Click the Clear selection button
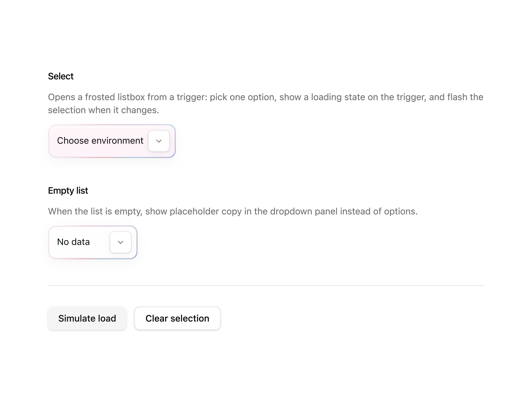532x399 pixels. coord(177,318)
